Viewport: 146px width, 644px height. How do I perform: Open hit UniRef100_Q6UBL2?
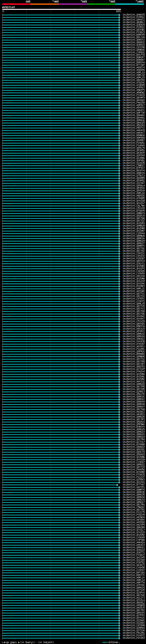[134, 22]
